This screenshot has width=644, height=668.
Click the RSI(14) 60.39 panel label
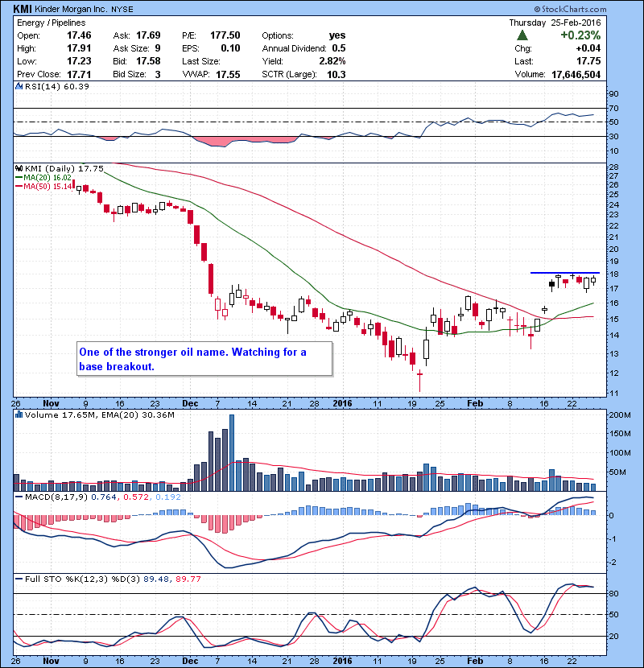[x=56, y=86]
